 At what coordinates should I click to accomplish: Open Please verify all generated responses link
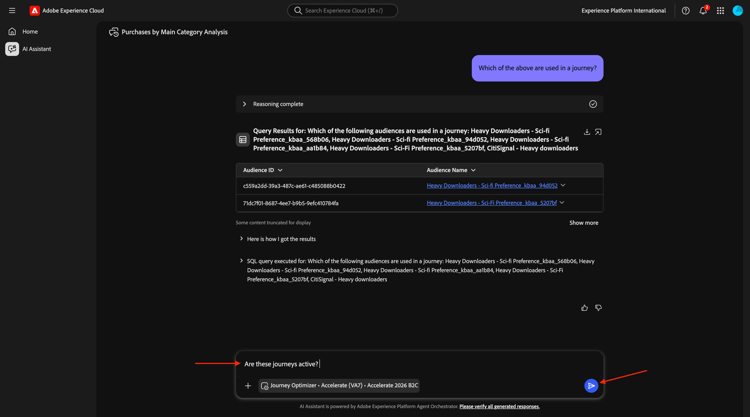(x=499, y=406)
